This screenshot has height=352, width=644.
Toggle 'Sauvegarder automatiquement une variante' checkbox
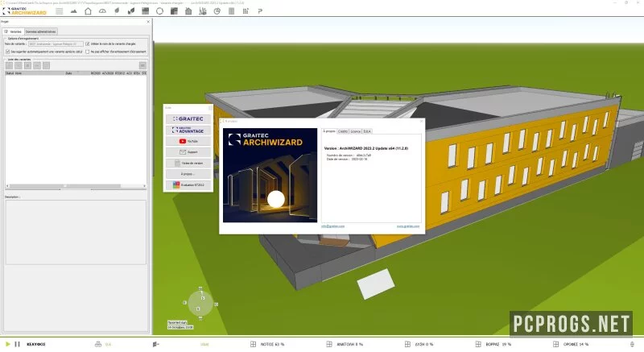(x=7, y=52)
